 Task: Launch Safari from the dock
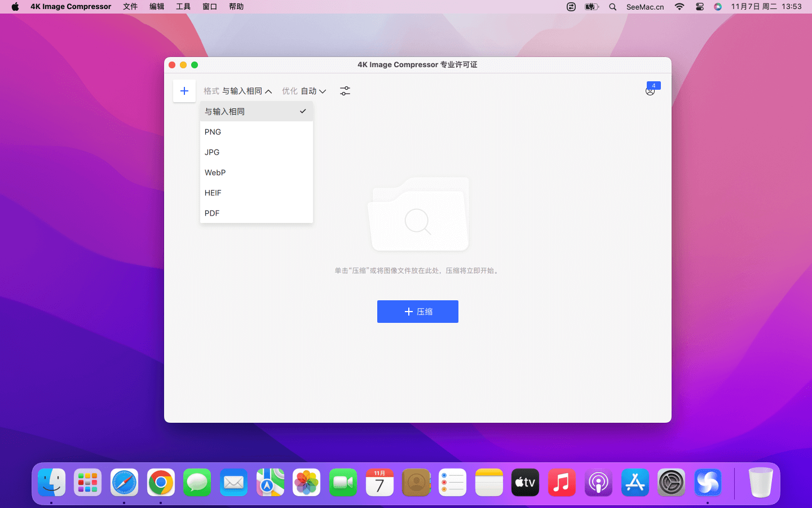pos(124,483)
